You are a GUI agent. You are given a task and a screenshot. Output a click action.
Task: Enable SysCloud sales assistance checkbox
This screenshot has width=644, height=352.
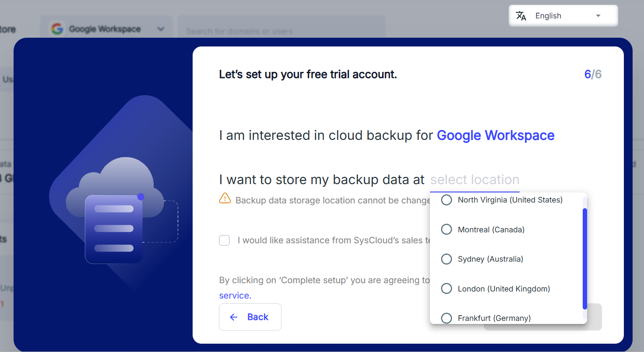click(x=224, y=240)
